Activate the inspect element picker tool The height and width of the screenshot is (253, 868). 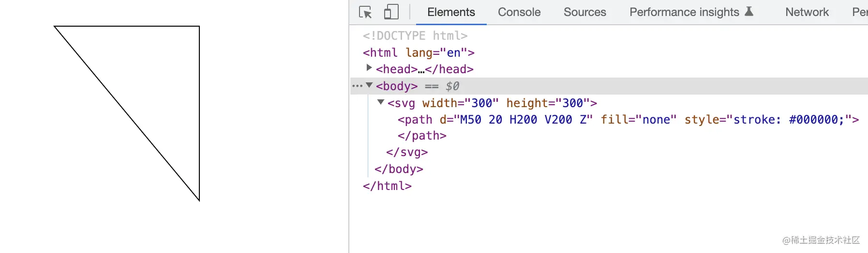click(365, 12)
